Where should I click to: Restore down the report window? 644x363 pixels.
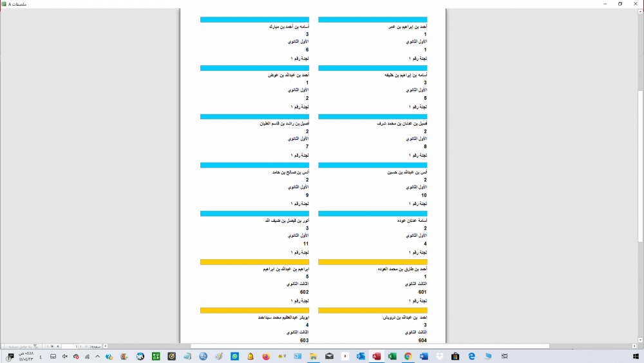tap(620, 4)
